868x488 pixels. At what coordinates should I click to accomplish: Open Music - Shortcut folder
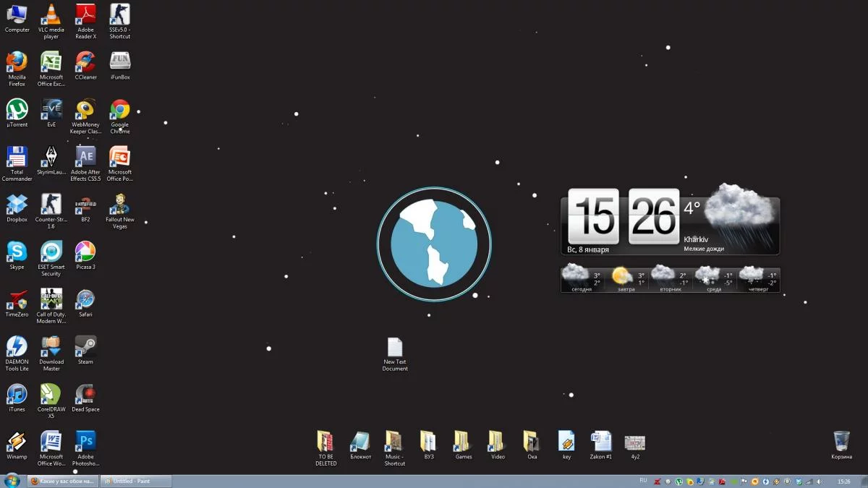pyautogui.click(x=394, y=449)
